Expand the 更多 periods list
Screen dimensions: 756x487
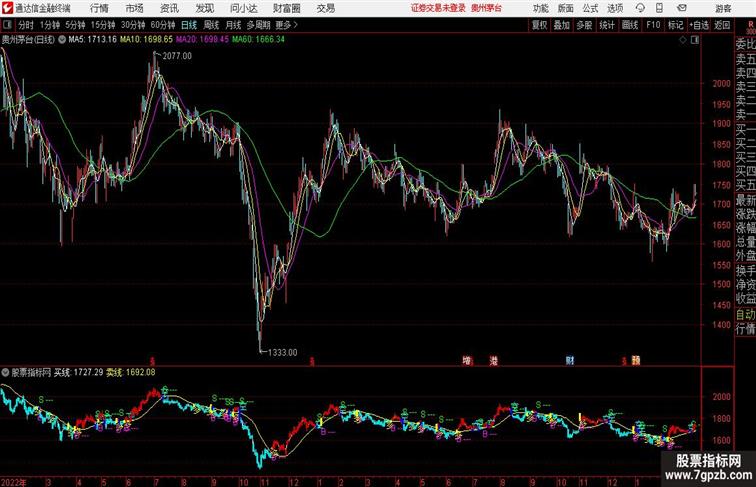(x=286, y=25)
